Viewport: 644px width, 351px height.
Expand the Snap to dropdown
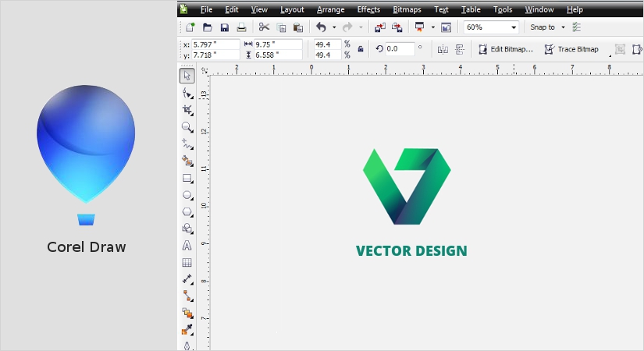[x=563, y=27]
